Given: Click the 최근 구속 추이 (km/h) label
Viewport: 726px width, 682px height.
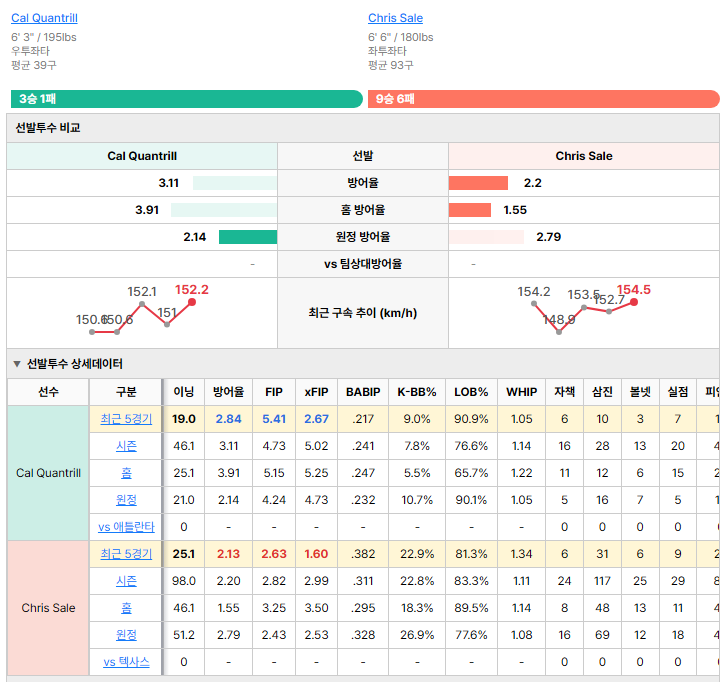Looking at the screenshot, I should [363, 313].
